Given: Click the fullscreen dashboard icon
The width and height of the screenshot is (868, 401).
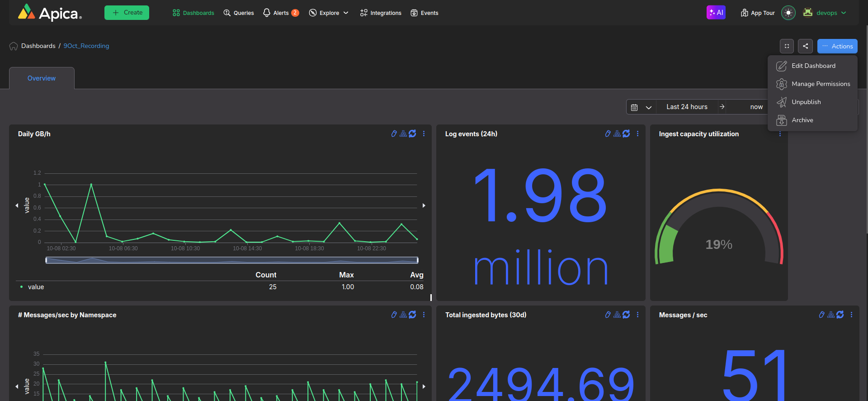Looking at the screenshot, I should [x=787, y=46].
